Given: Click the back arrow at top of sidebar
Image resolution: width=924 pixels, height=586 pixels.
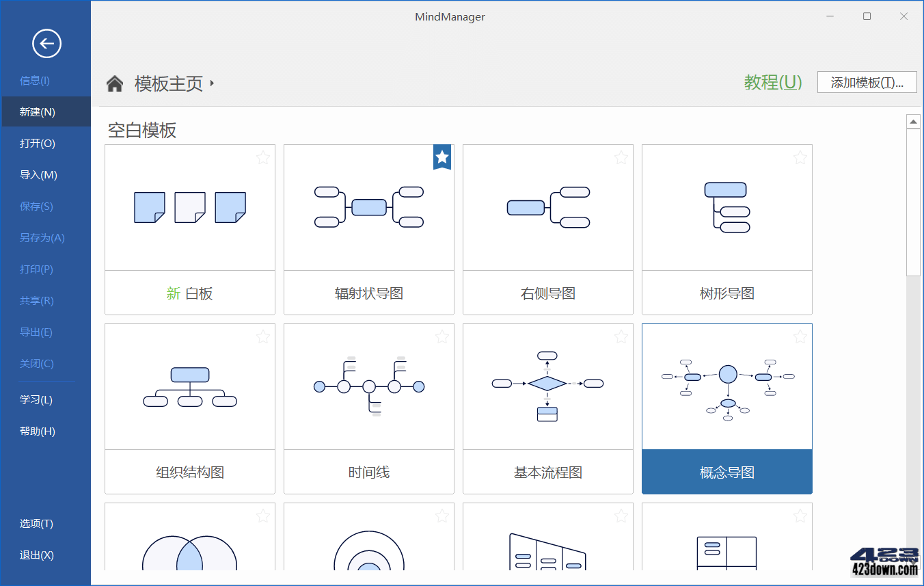Looking at the screenshot, I should click(x=46, y=43).
